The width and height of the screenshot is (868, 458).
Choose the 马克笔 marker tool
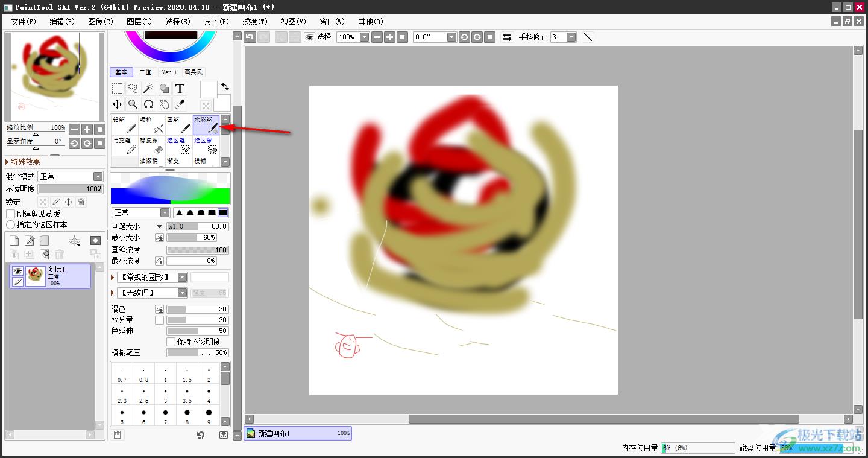tap(124, 145)
